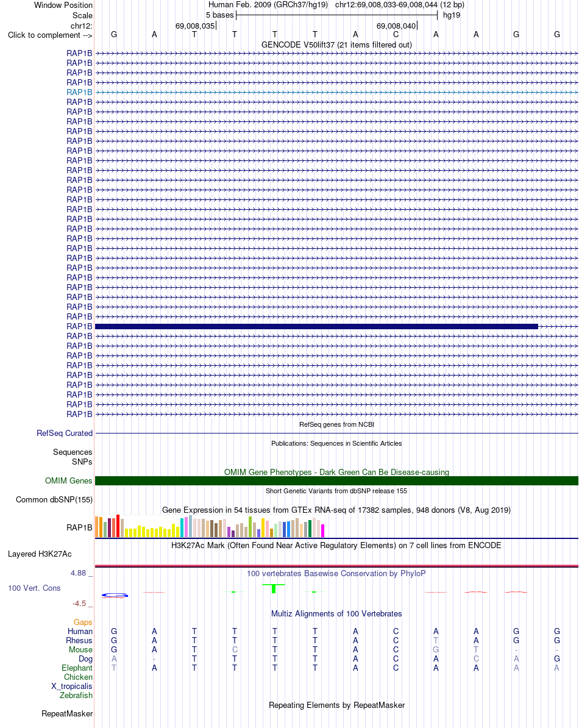This screenshot has width=579, height=728.
Task: Open the Layered H3K27Ac track label
Action: click(40, 554)
